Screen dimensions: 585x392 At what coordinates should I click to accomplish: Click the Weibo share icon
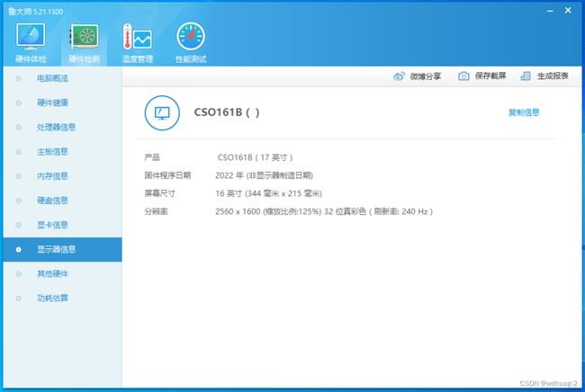[399, 76]
